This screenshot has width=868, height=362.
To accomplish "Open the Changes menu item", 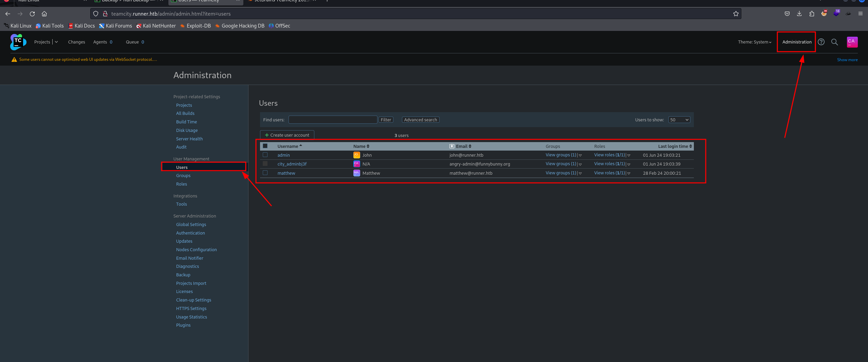I will coord(76,42).
